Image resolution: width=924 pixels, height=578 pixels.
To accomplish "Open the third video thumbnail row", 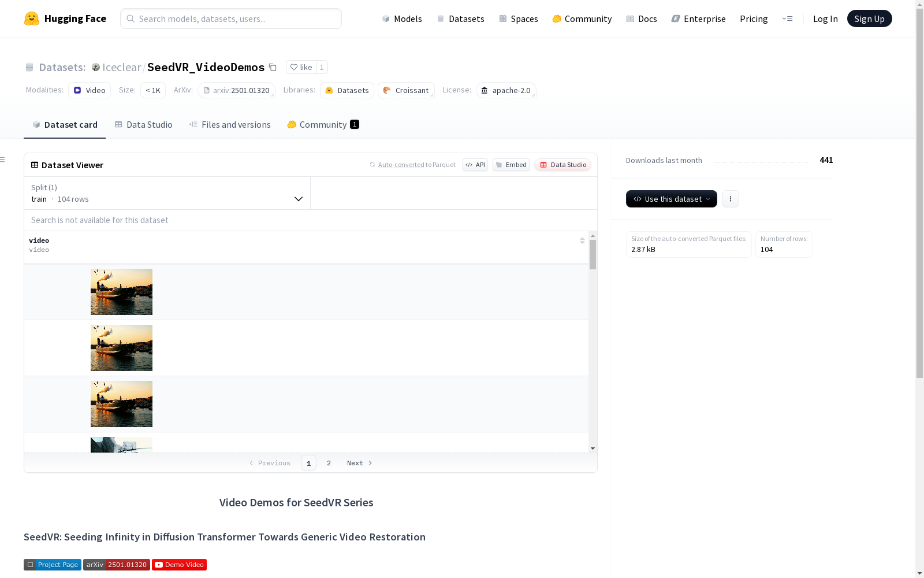I will 121,404.
